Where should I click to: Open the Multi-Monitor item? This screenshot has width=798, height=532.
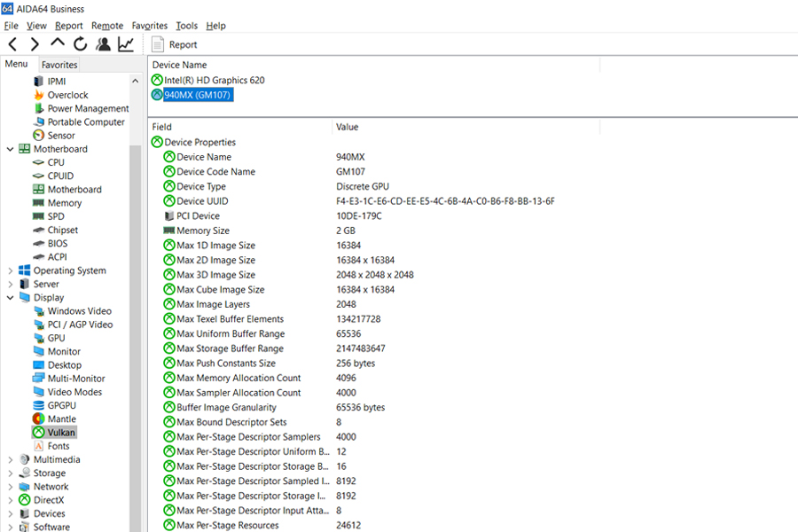click(x=76, y=379)
